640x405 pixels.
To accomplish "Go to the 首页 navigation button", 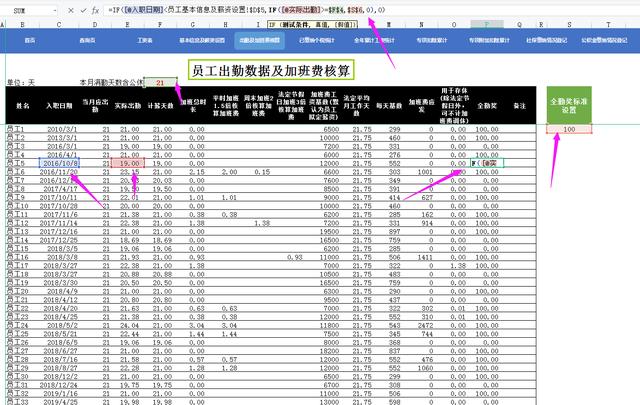I will (x=30, y=40).
